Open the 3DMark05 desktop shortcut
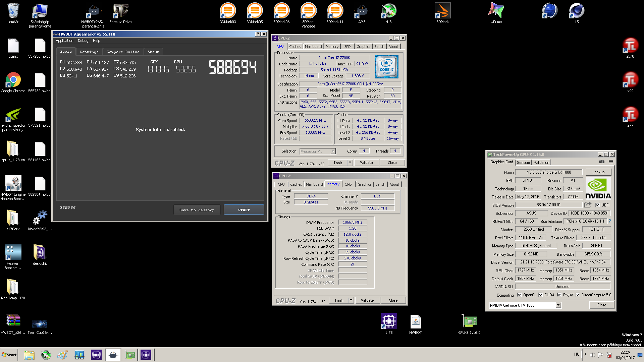644x362 pixels. pos(255,13)
